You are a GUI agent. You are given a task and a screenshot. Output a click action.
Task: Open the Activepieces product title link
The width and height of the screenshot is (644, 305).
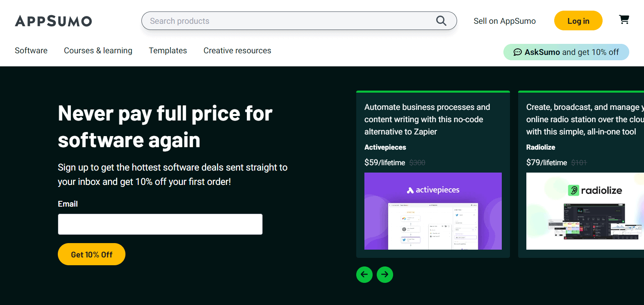coord(385,147)
